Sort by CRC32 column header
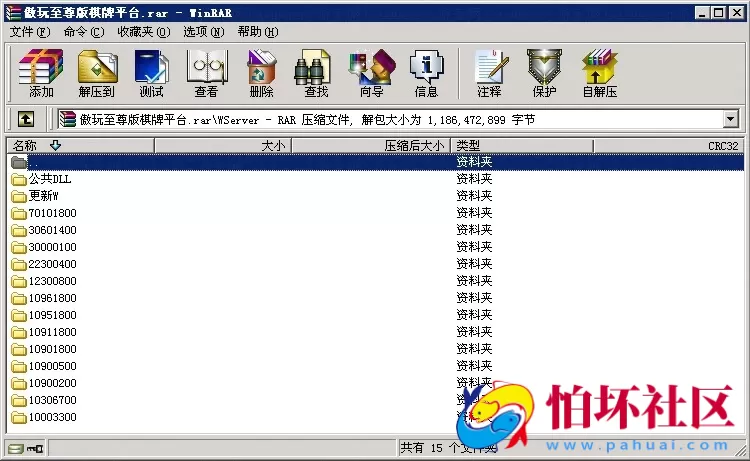Image resolution: width=750 pixels, height=461 pixels. [x=669, y=145]
